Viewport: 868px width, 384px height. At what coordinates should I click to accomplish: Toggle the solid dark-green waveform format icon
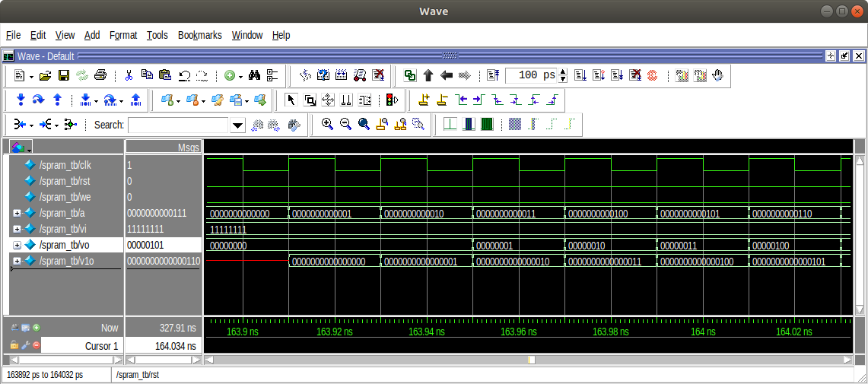[487, 125]
